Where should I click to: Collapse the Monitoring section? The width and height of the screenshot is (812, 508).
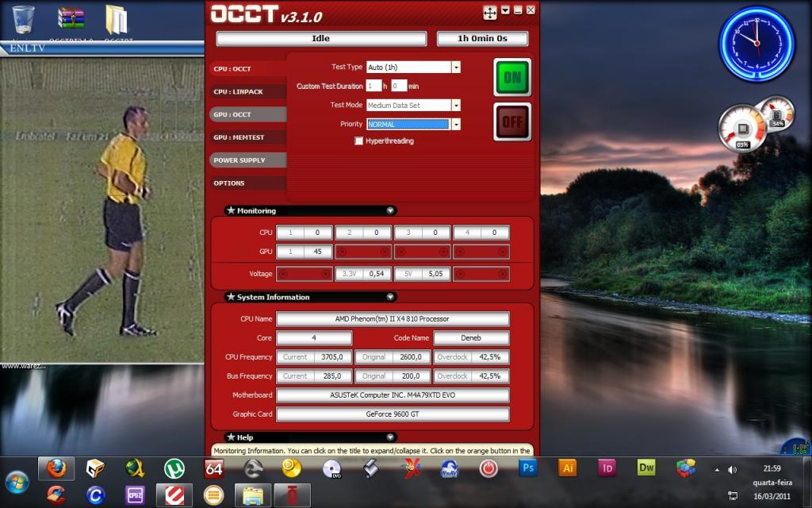pos(390,210)
